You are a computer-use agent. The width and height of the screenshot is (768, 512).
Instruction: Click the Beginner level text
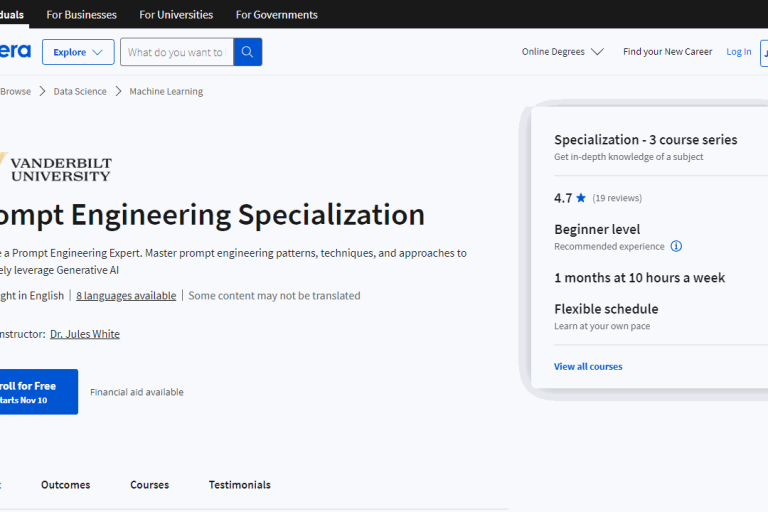click(597, 229)
